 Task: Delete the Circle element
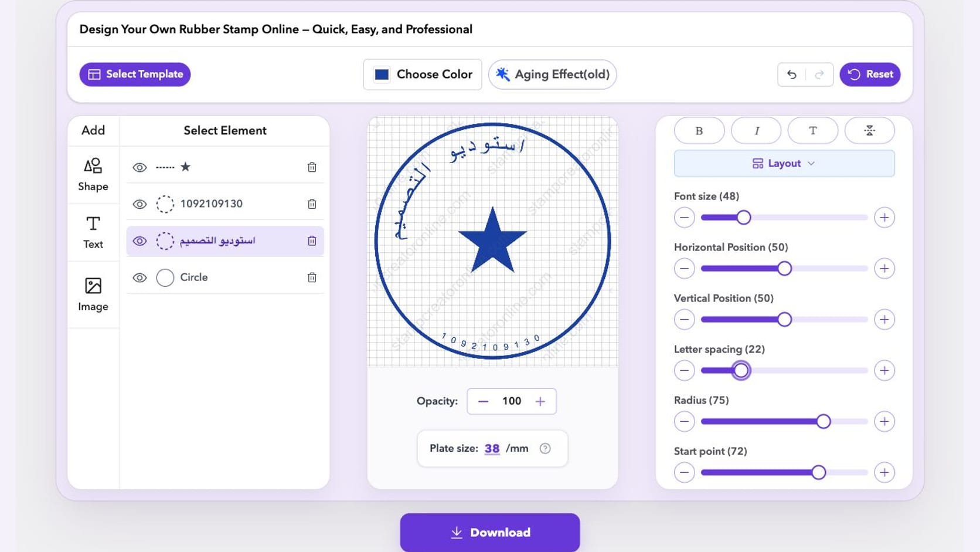click(x=312, y=277)
